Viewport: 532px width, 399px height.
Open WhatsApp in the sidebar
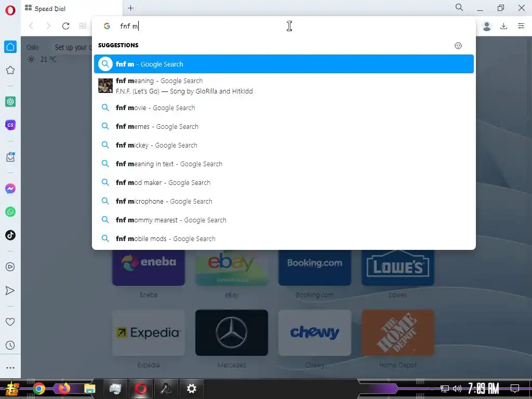[10, 212]
